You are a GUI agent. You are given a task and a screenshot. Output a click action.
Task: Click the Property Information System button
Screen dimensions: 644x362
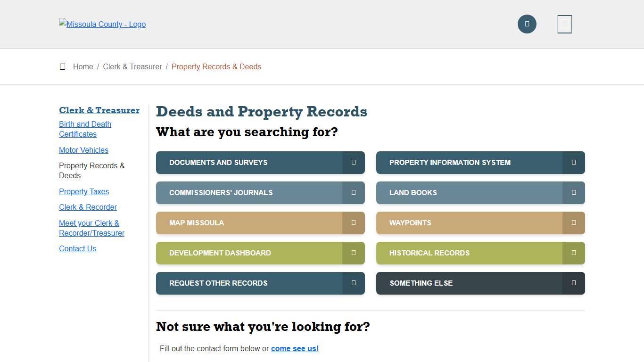pos(480,163)
